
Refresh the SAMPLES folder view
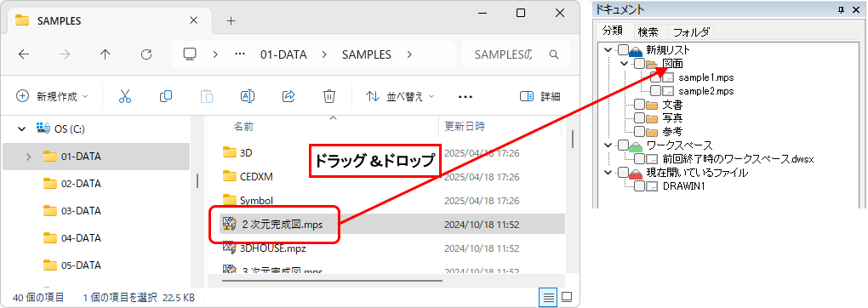coord(146,54)
